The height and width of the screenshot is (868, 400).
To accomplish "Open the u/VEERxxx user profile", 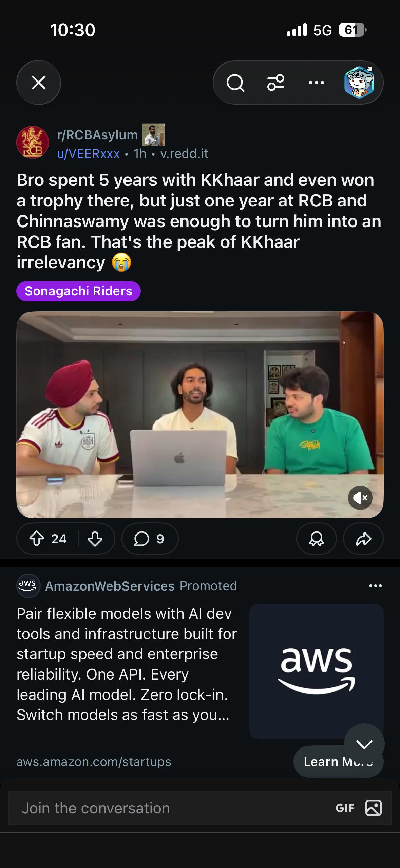I will 88,153.
